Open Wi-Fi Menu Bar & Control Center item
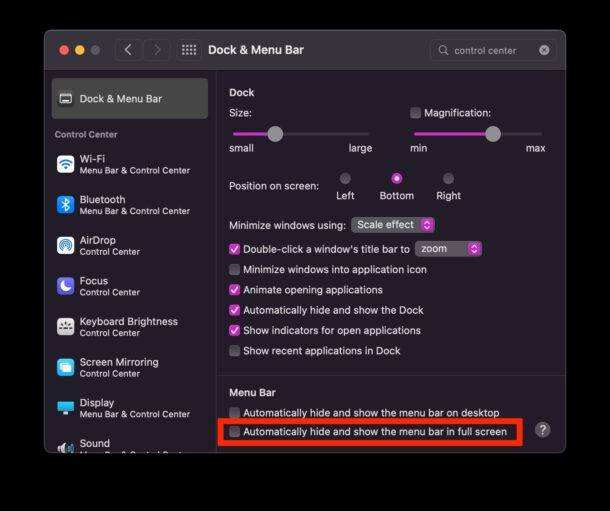Screen dimensions: 610x511 (130, 164)
